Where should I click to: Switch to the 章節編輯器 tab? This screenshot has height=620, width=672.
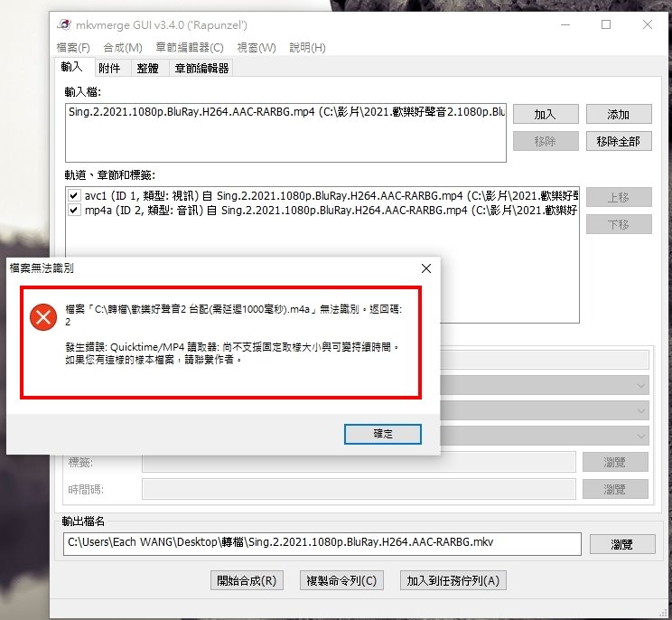click(x=201, y=68)
